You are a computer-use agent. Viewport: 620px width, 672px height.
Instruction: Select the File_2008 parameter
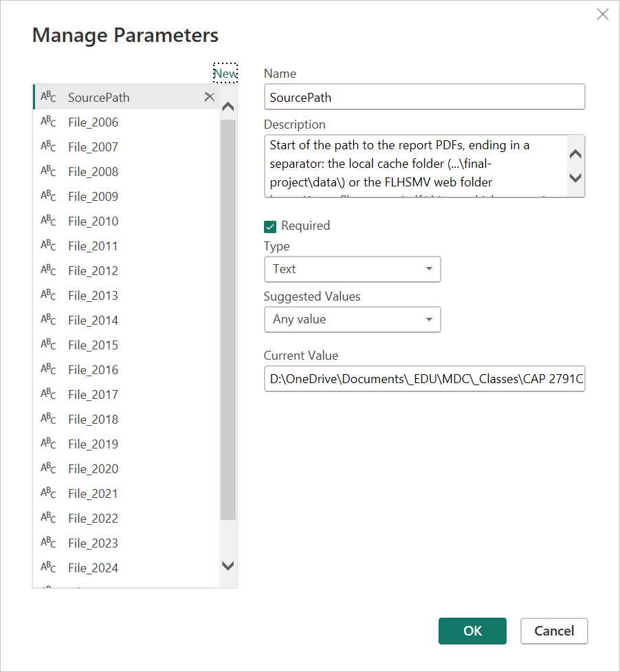pyautogui.click(x=126, y=171)
